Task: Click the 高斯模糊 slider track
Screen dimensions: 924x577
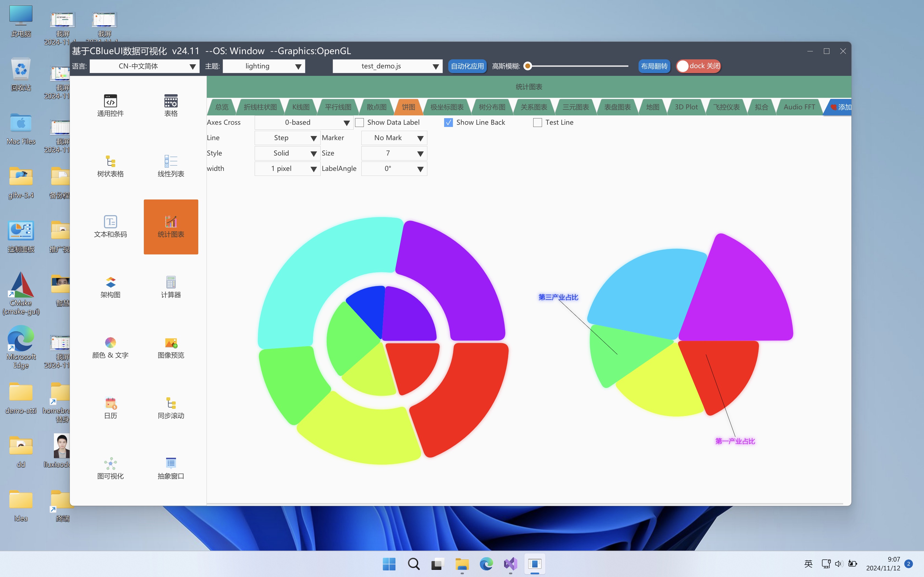Action: tap(578, 66)
